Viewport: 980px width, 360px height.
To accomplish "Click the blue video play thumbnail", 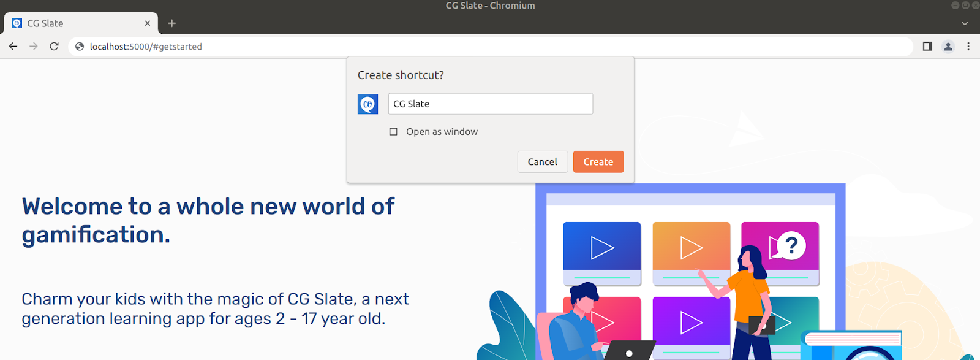I will click(x=602, y=253).
